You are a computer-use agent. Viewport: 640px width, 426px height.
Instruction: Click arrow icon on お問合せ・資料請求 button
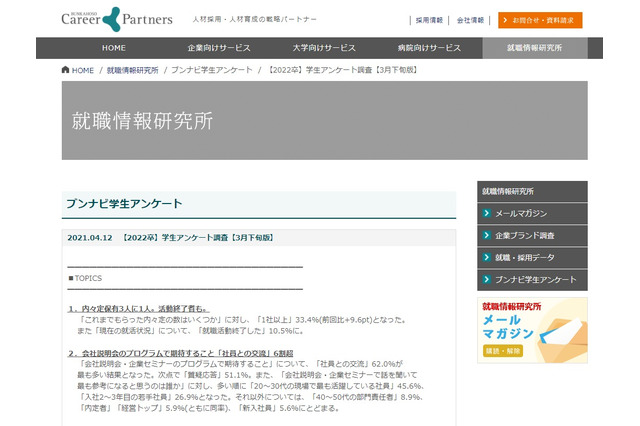point(505,20)
